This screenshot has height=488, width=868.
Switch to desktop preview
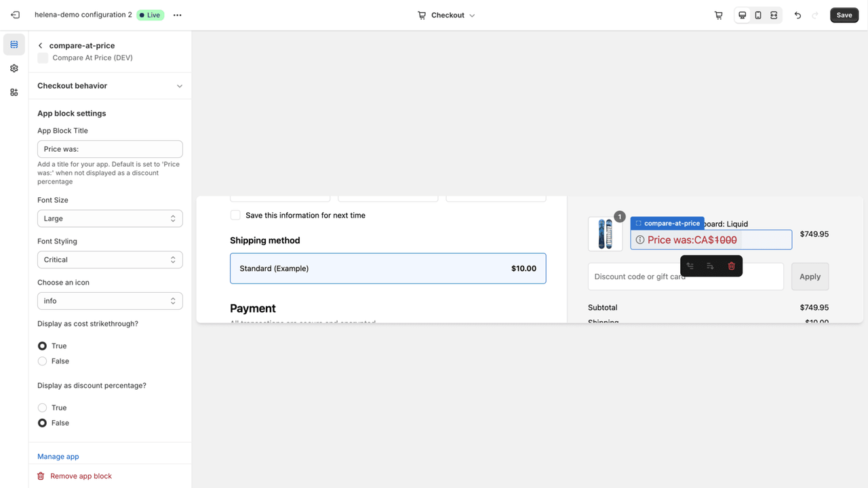743,15
